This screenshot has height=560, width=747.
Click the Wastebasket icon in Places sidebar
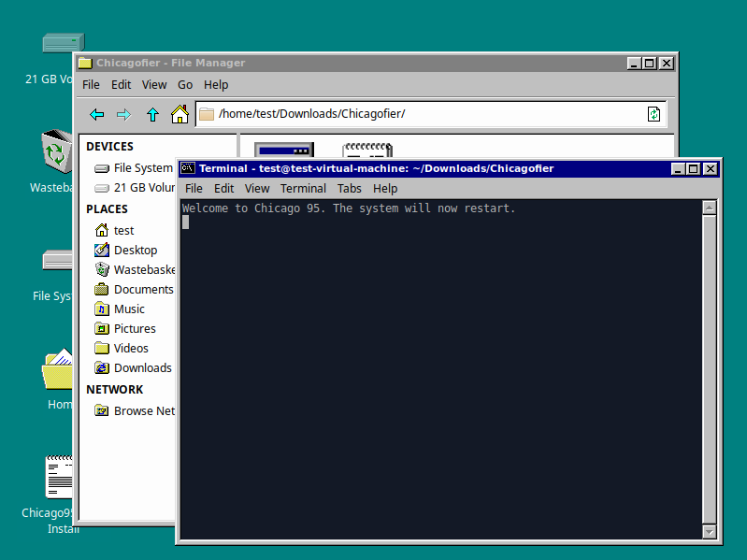(x=102, y=269)
